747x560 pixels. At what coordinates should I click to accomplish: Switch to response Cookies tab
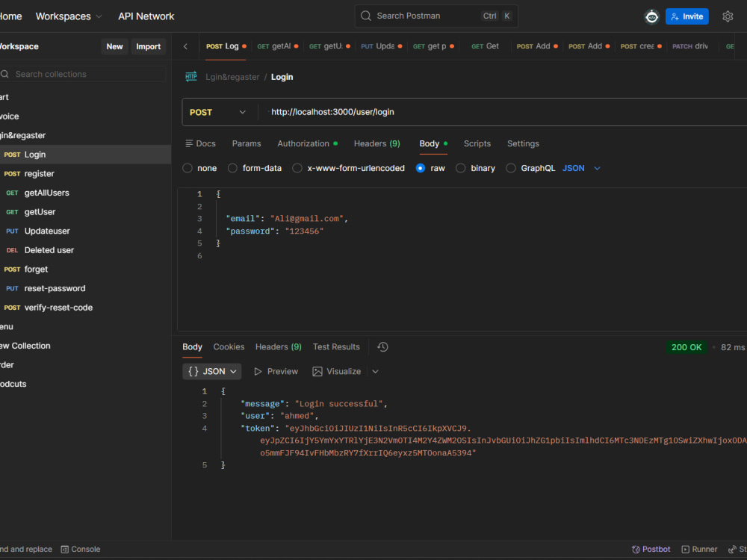tap(229, 347)
